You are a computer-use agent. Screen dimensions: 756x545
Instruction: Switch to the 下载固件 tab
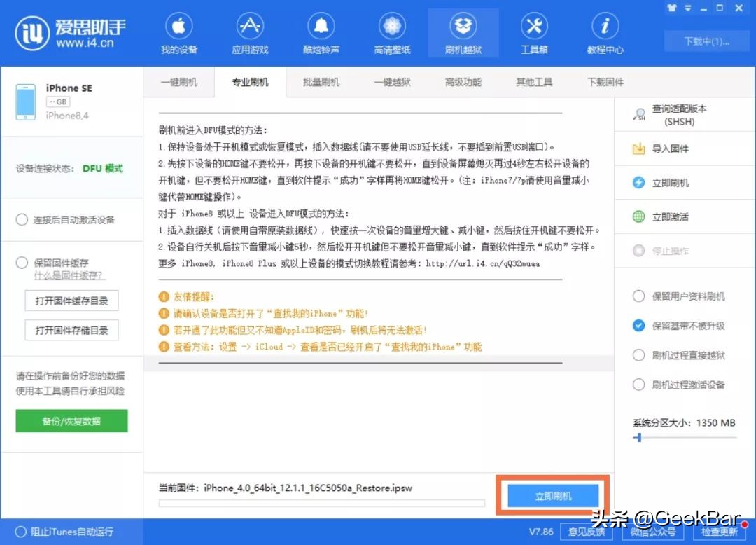(x=603, y=82)
